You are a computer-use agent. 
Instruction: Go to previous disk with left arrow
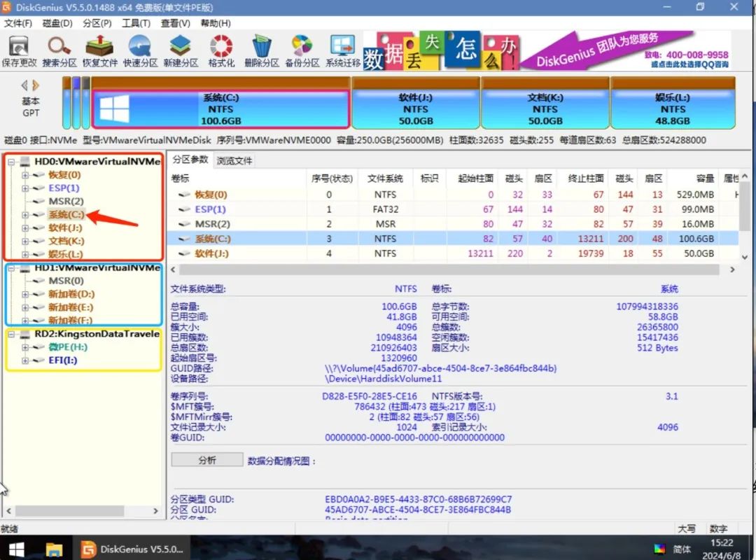(24, 85)
